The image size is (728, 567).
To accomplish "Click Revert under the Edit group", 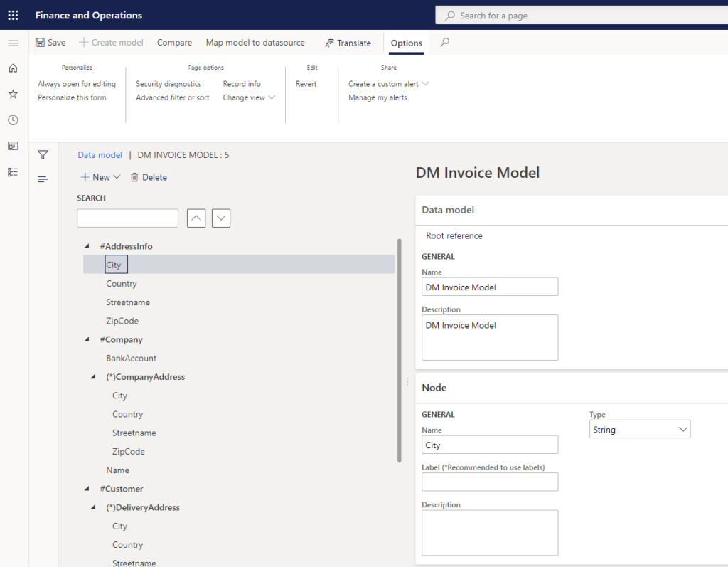I will click(306, 83).
